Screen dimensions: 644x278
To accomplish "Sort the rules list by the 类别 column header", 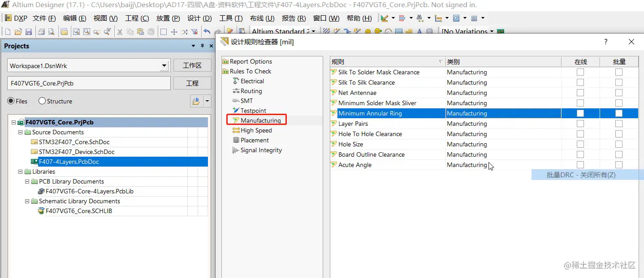I will pos(503,62).
